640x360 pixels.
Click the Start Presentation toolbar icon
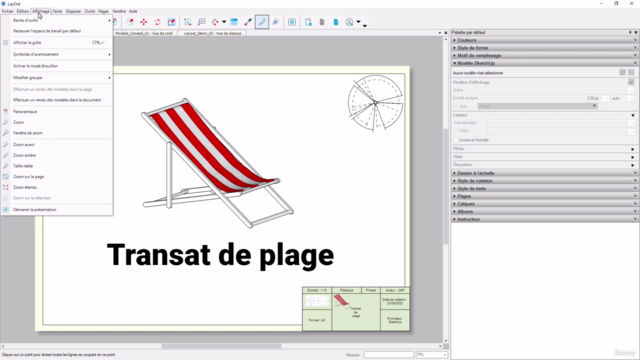pos(292,22)
